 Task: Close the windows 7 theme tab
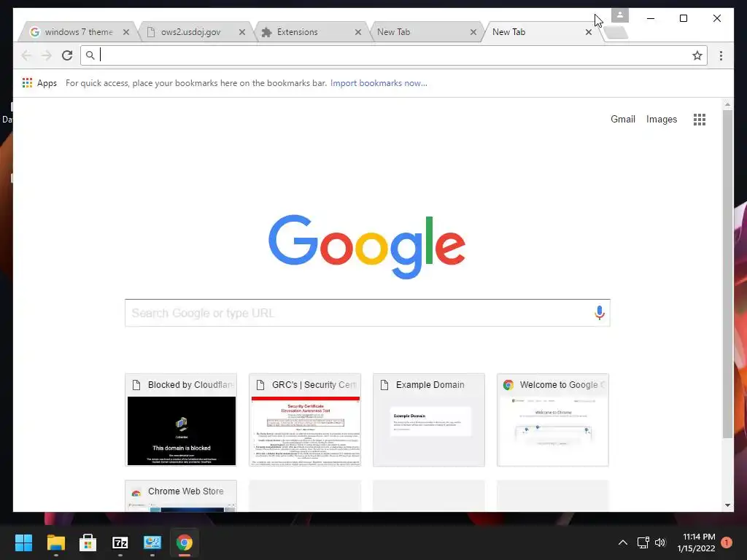pos(125,32)
